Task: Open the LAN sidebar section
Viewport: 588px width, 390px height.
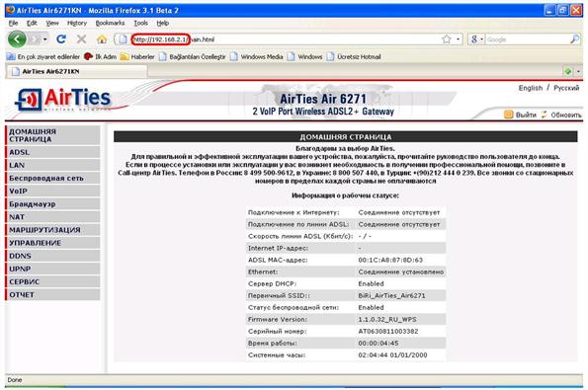Action: (x=53, y=165)
